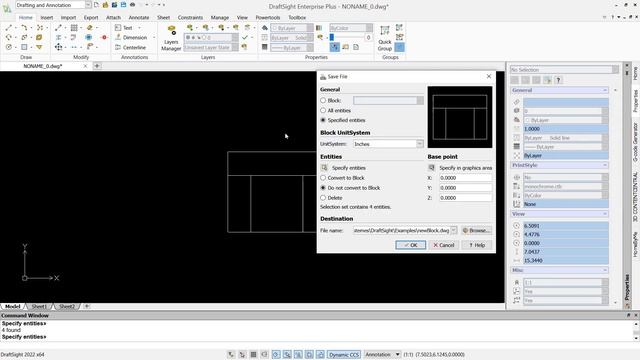Select the Specified entities radio option
Image resolution: width=640 pixels, height=360 pixels.
click(323, 120)
